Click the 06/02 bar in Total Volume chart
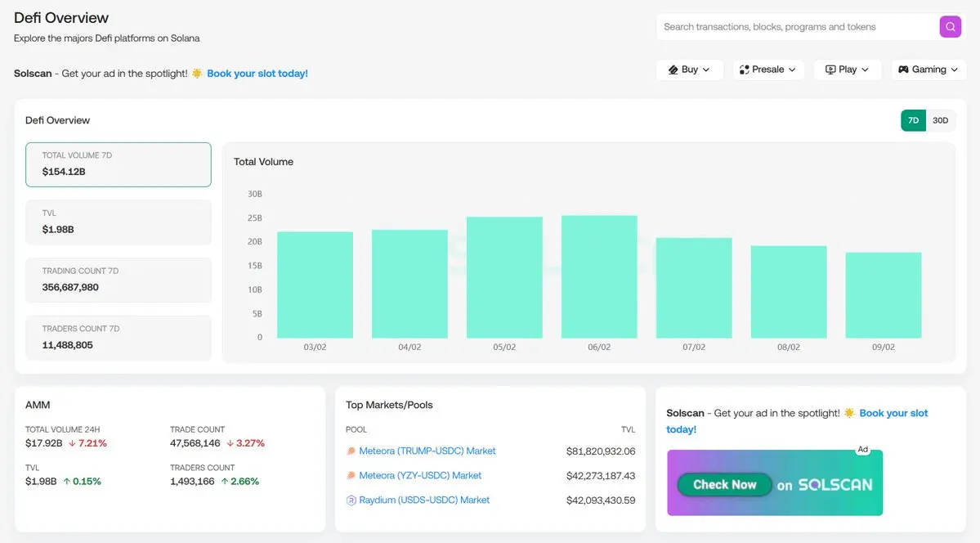The height and width of the screenshot is (543, 980). pyautogui.click(x=599, y=276)
